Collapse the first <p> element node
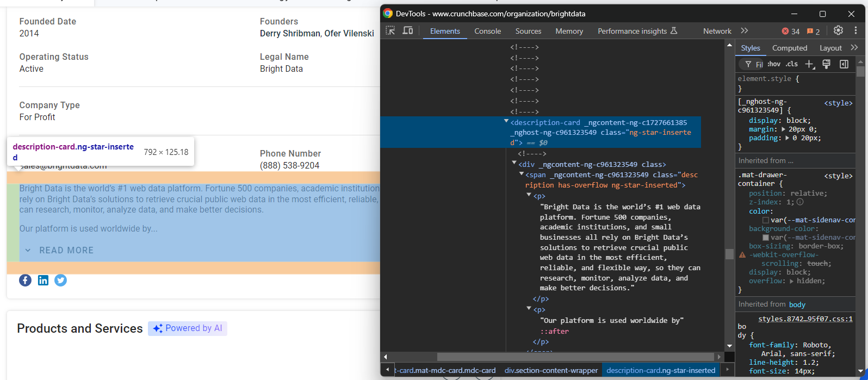Image resolution: width=868 pixels, height=380 pixels. [529, 195]
